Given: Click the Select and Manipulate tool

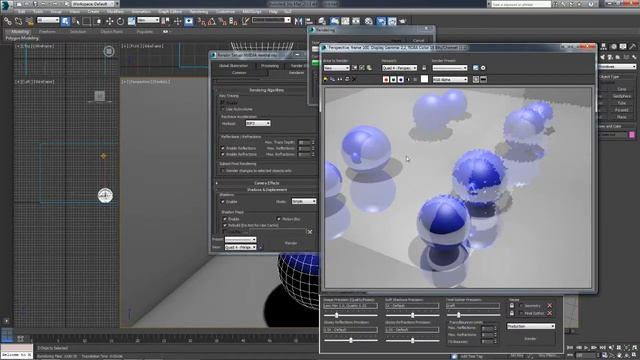Looking at the screenshot, I should [x=177, y=21].
